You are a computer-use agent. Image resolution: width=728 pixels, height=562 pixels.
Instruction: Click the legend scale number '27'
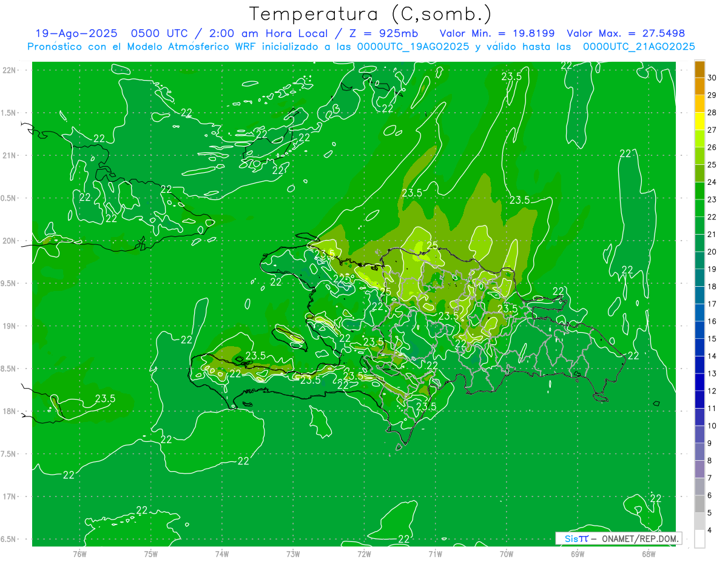pyautogui.click(x=712, y=130)
